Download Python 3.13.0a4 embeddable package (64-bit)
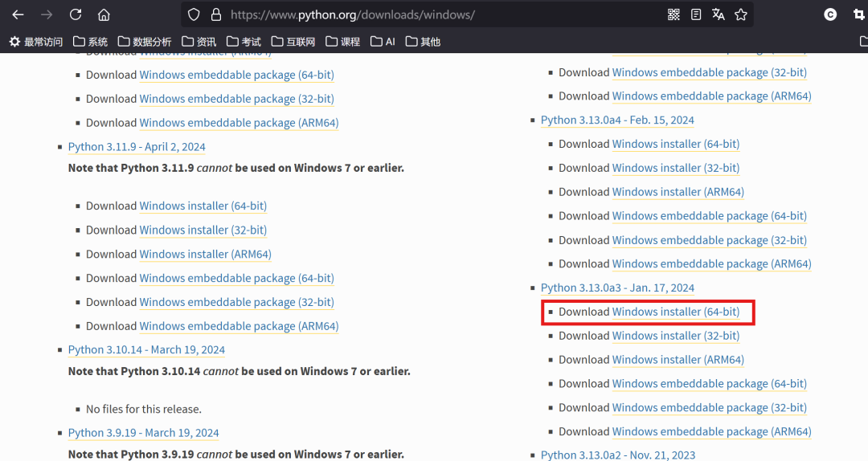Viewport: 868px width, 461px height. 710,216
